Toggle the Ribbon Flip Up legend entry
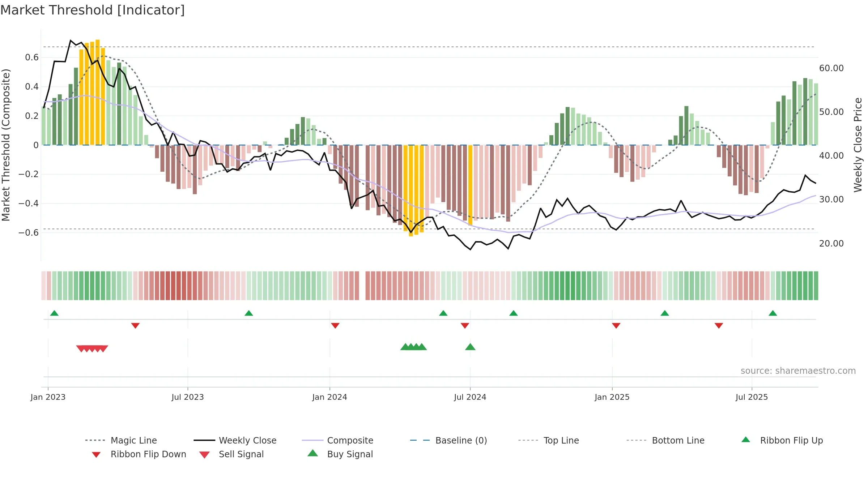 [782, 440]
